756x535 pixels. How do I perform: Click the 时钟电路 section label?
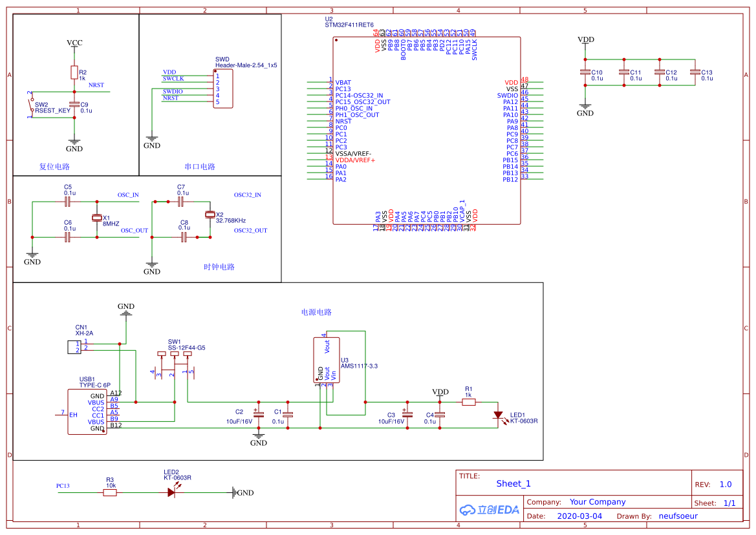pyautogui.click(x=219, y=267)
